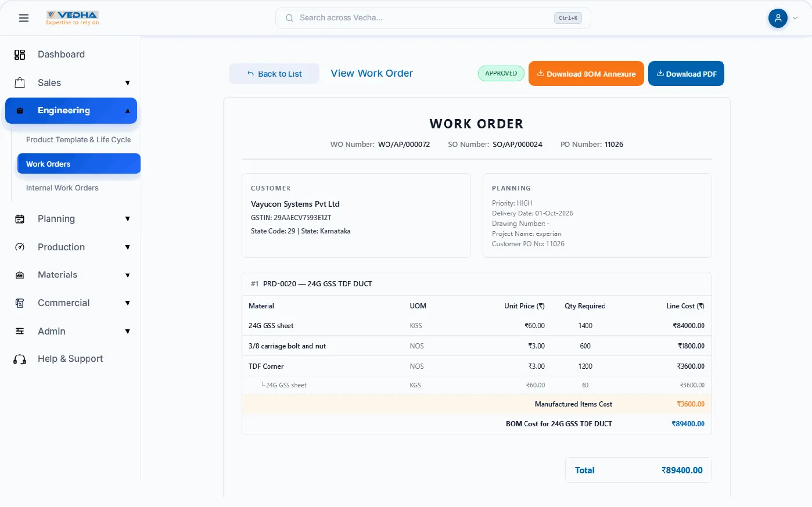Open Internal Work Orders
Viewport: 812px width, 507px height.
[62, 188]
